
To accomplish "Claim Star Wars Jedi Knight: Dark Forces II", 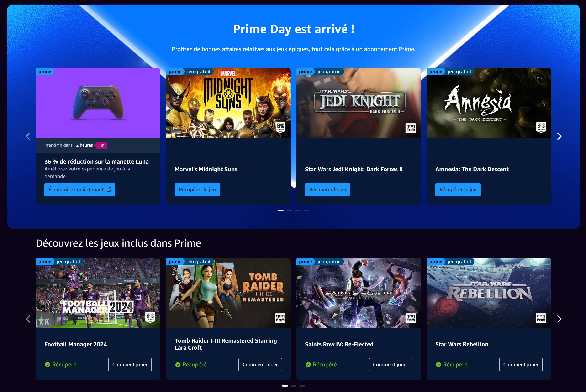I will click(x=327, y=190).
